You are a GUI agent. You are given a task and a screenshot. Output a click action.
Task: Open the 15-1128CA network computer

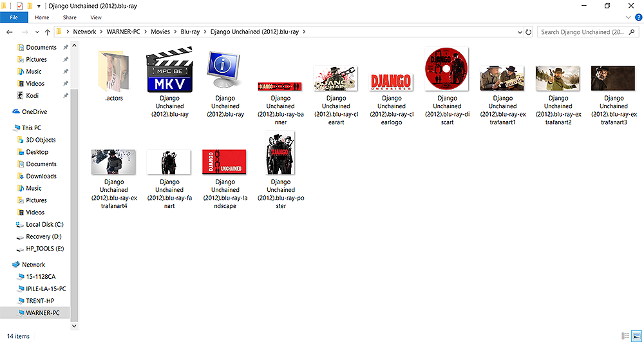(41, 277)
